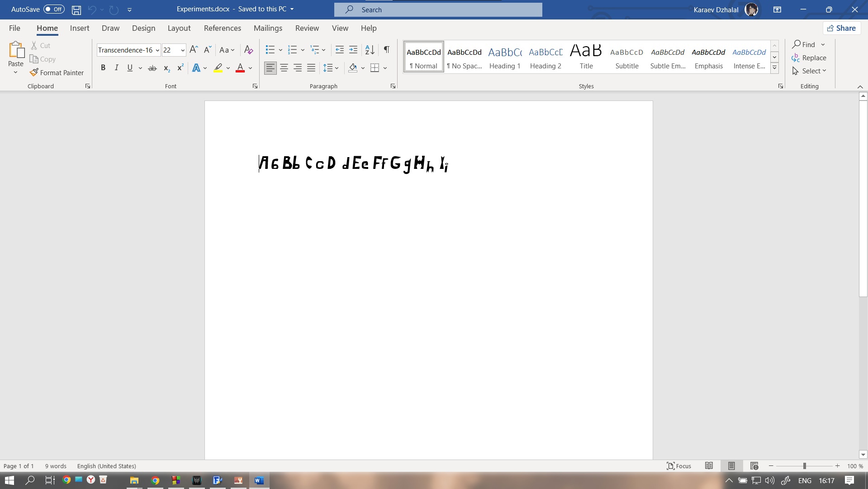The image size is (868, 489).
Task: Increase paragraph indent
Action: pos(353,50)
